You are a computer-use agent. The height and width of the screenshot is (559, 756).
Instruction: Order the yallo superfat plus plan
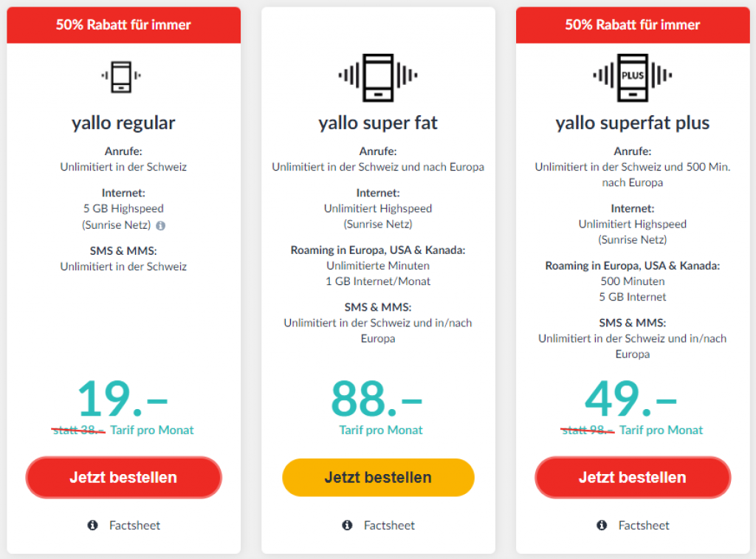(x=633, y=477)
